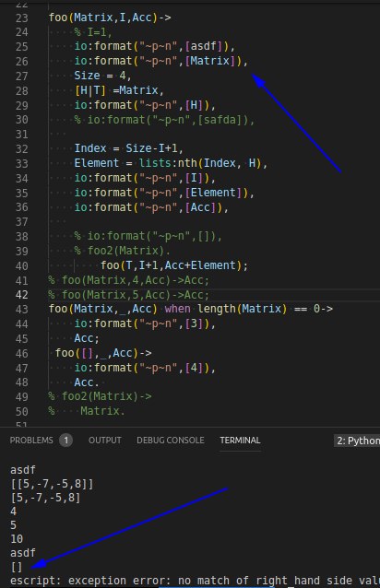Click 'Index = Size-I+1,' on line 32

(x=129, y=148)
